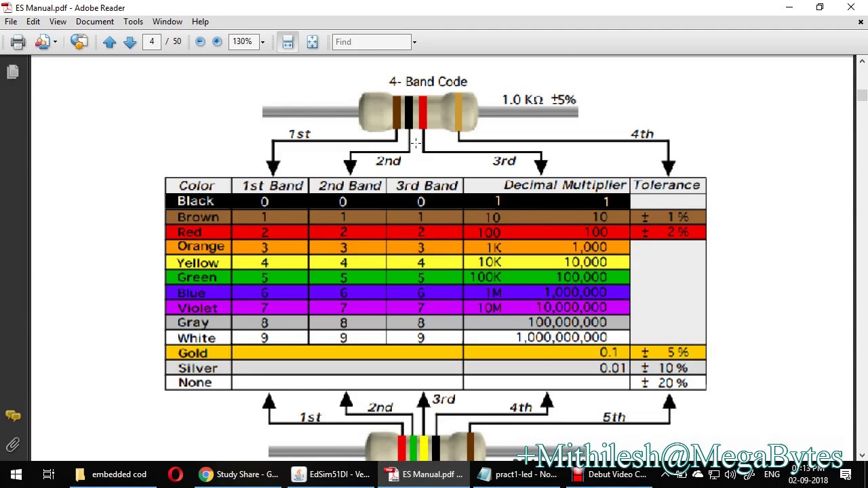Image resolution: width=868 pixels, height=488 pixels.
Task: Click the page number field showing 4
Action: pyautogui.click(x=152, y=41)
